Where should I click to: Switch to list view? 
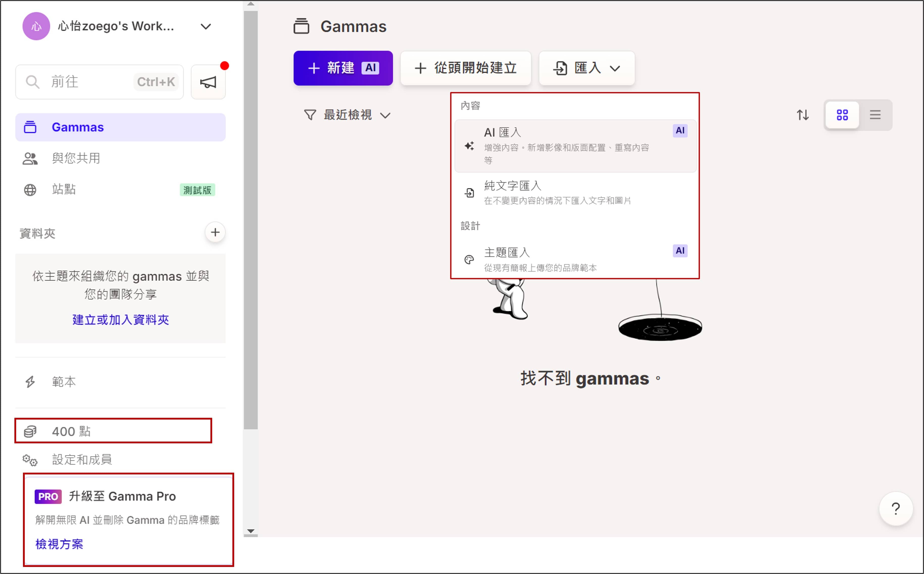point(875,115)
